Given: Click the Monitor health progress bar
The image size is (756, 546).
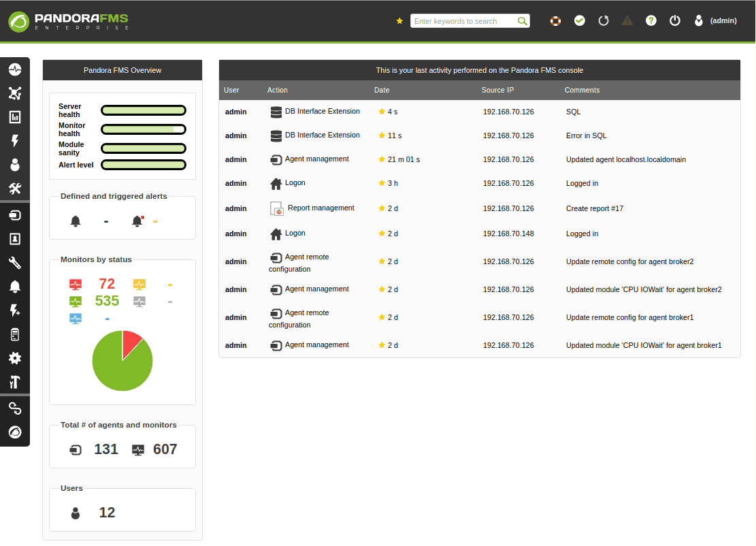Looking at the screenshot, I should [x=144, y=129].
